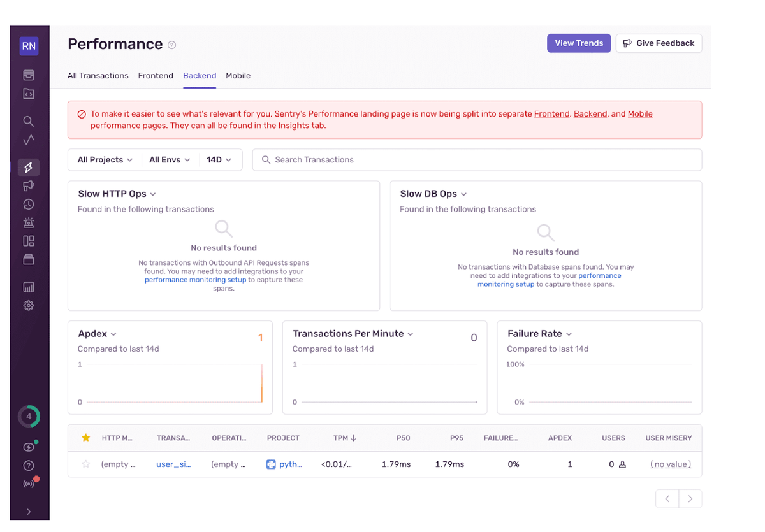This screenshot has width=765, height=532.
Task: Click the (no value) user misery cell
Action: [671, 464]
